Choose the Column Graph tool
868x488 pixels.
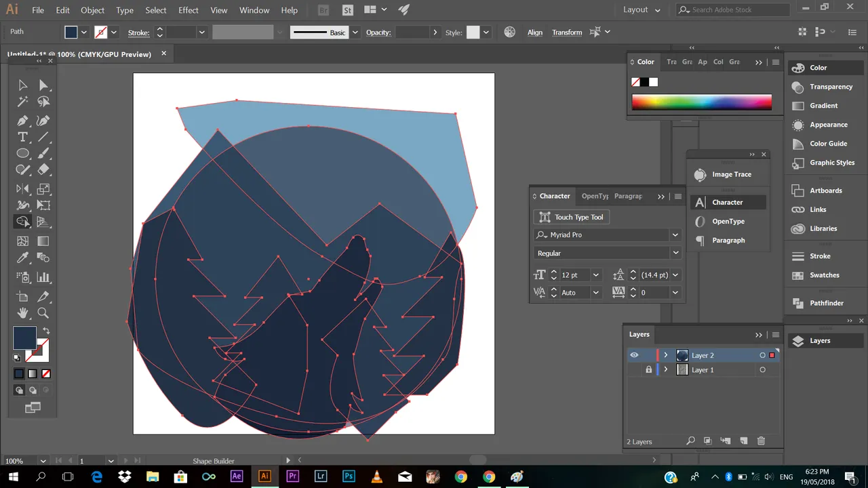(43, 277)
